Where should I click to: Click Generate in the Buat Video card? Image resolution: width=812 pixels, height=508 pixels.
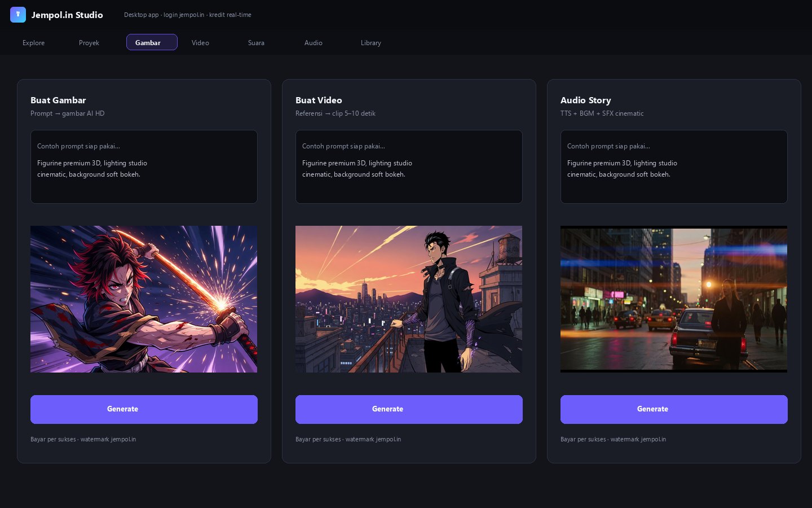click(409, 409)
